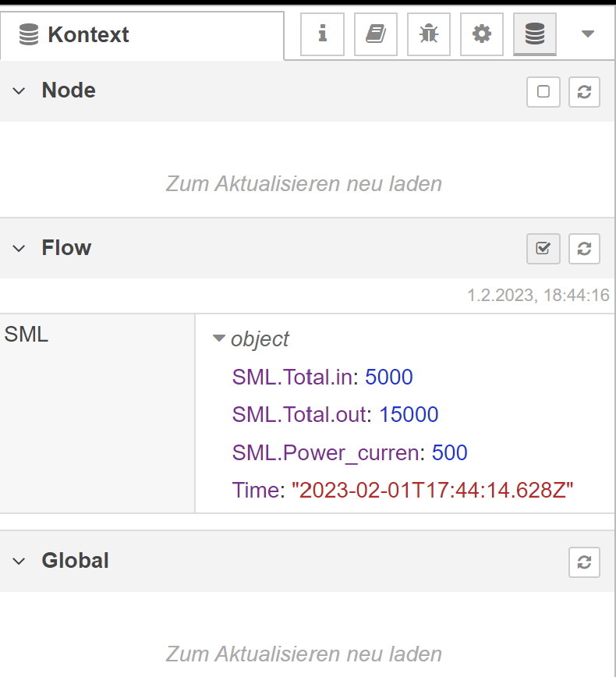Click the Time timestamp string value
This screenshot has height=677, width=616.
coord(433,491)
